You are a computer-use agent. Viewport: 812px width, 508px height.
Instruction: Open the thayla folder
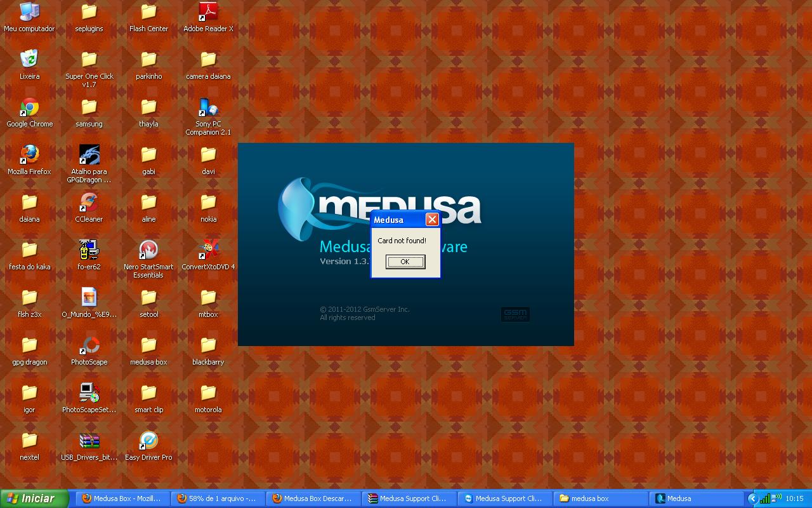[x=148, y=107]
